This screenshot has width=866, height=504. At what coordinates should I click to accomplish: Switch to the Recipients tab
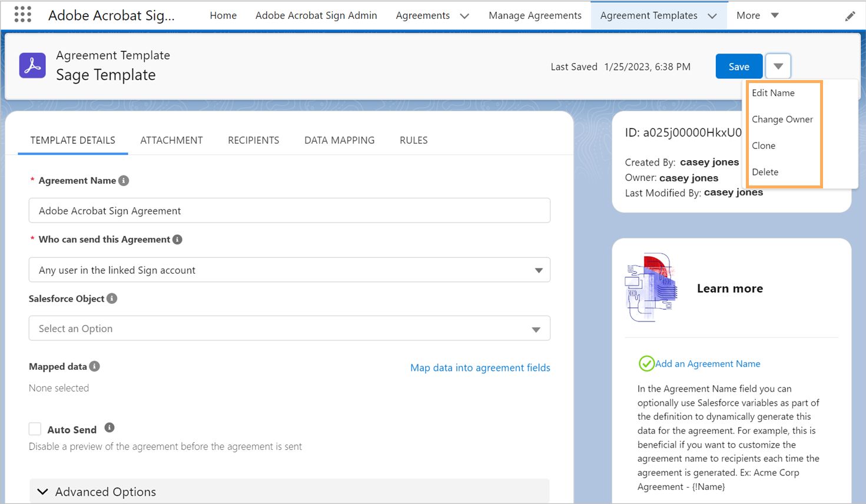coord(254,140)
